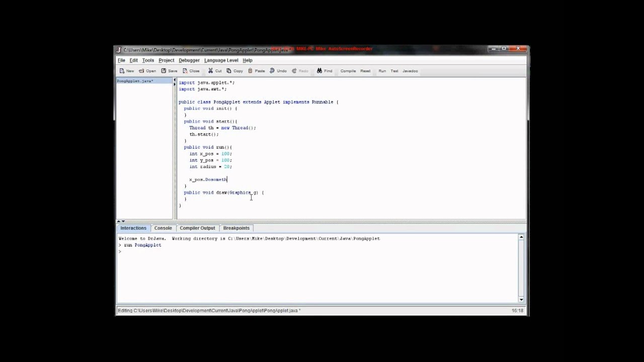
Task: Click the 'int x_pos = 100;' line
Action: pyautogui.click(x=211, y=154)
